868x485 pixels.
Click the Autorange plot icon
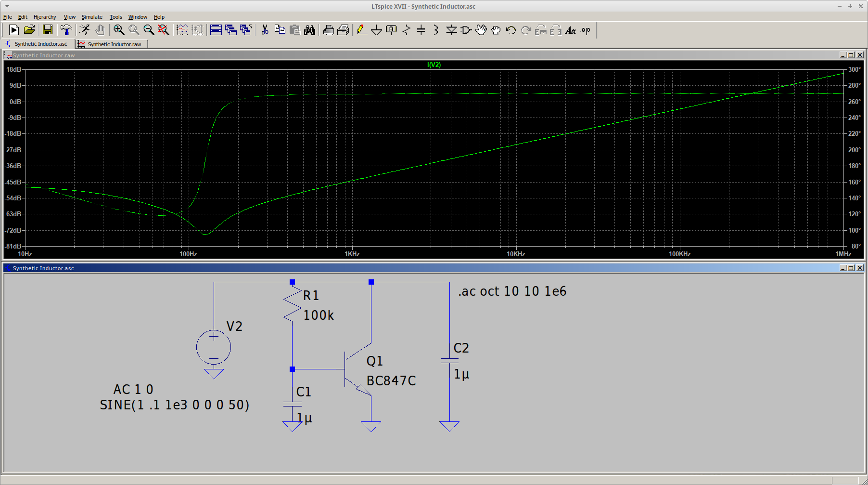tap(182, 30)
